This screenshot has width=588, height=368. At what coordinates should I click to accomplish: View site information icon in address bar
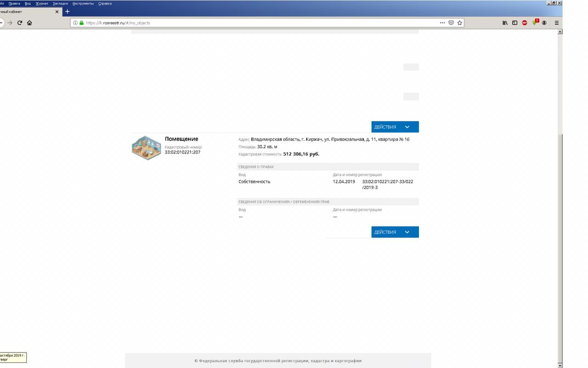coord(76,23)
